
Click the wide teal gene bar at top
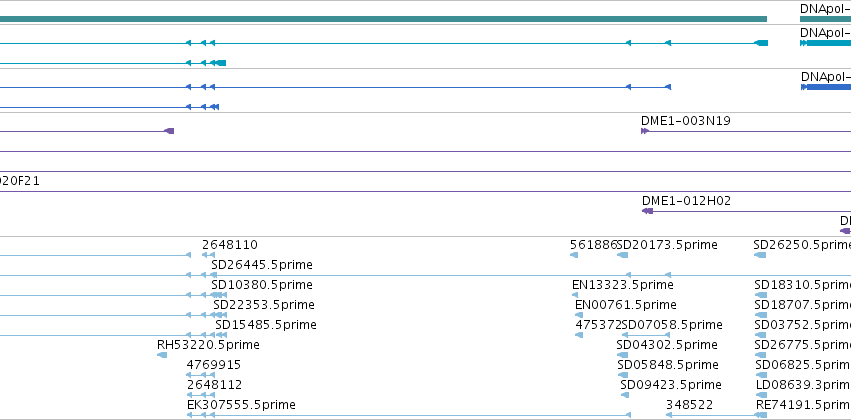(x=383, y=19)
